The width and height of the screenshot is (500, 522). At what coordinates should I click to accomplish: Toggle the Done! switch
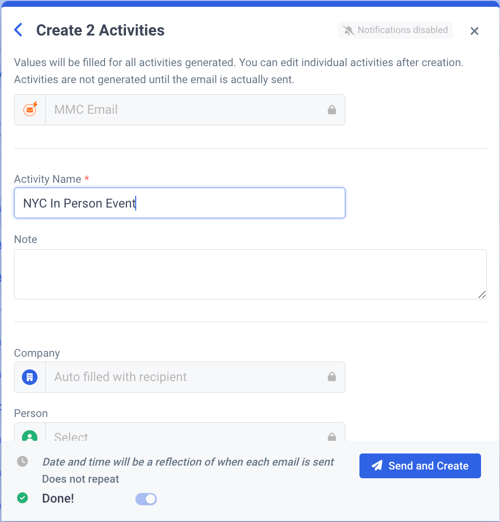[x=146, y=499]
